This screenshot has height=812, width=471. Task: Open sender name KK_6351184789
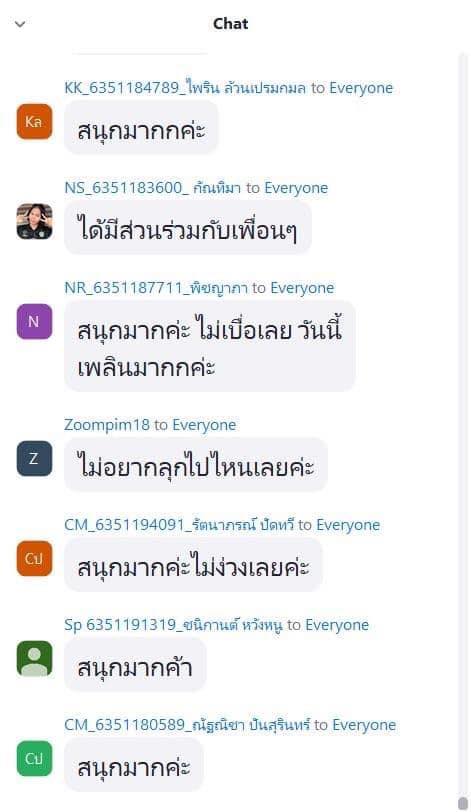pyautogui.click(x=185, y=88)
